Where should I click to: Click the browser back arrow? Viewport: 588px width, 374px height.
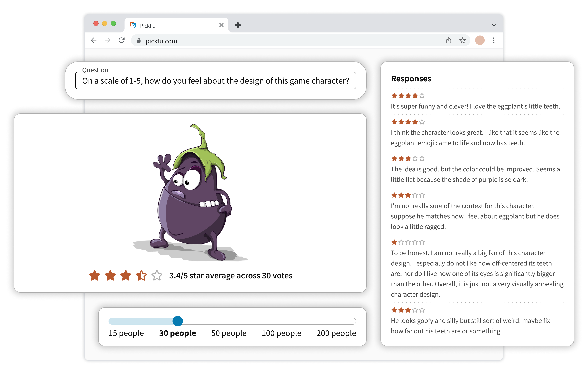[94, 40]
